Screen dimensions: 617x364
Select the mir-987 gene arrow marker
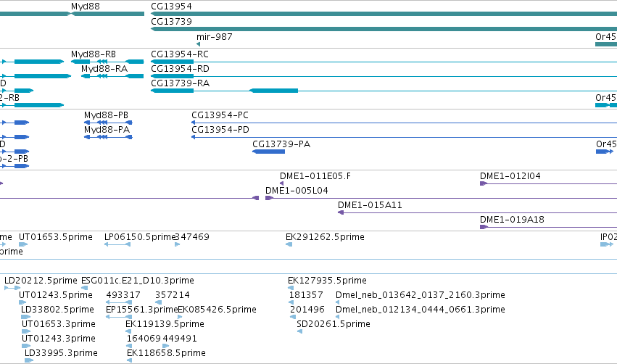coord(199,44)
